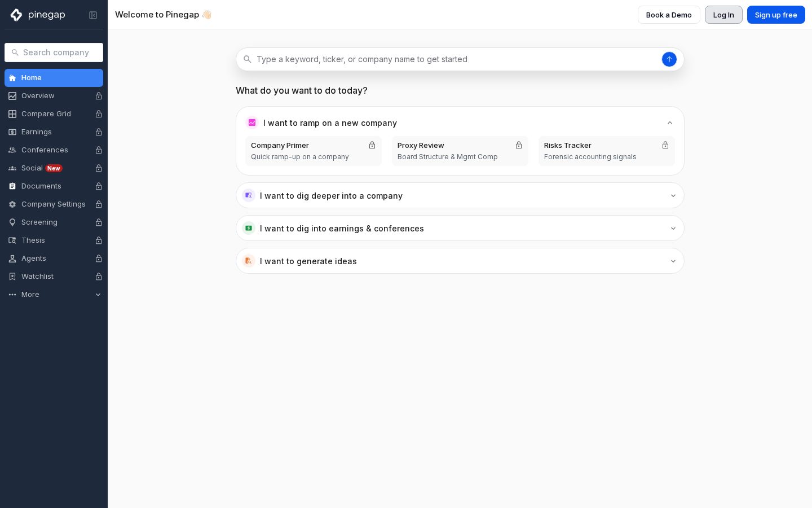The image size is (812, 508).
Task: Click the More ellipsis icon in sidebar
Action: 12,295
